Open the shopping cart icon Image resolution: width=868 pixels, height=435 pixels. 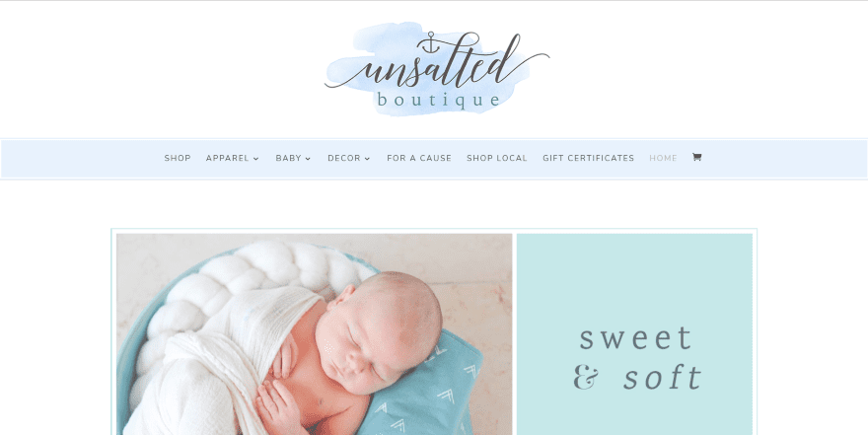697,157
